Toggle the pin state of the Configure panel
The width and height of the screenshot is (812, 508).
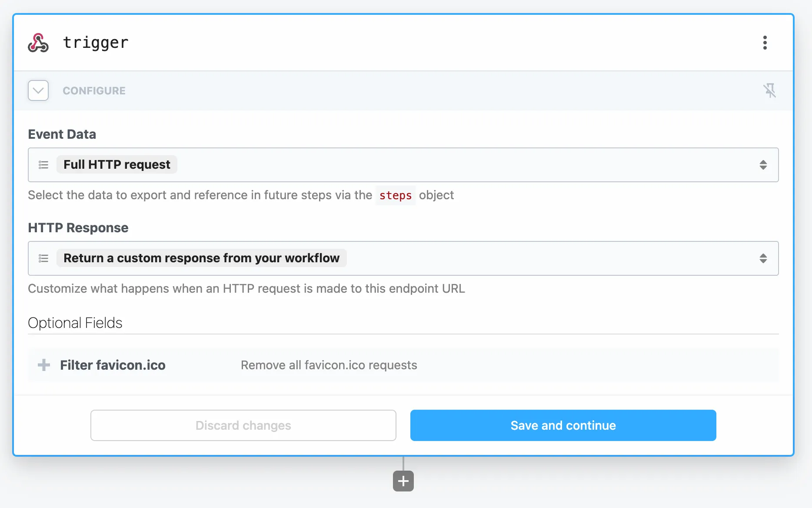(x=770, y=90)
